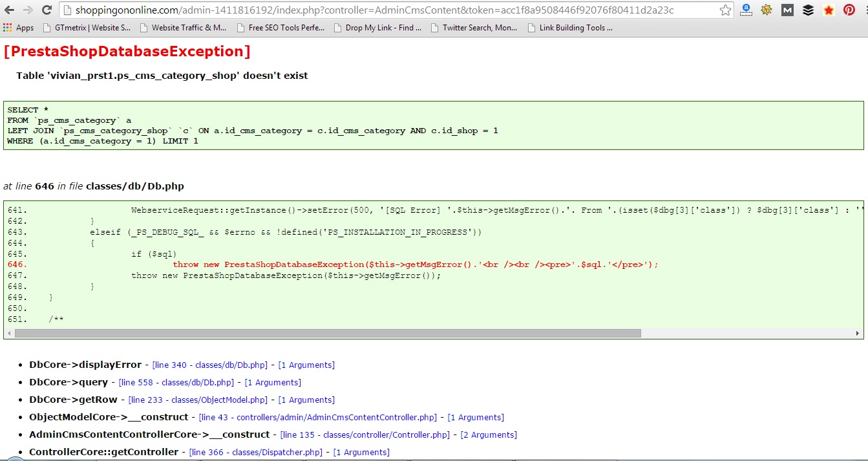Show arguments for ControllerCore::getController
868x461 pixels.
361,453
